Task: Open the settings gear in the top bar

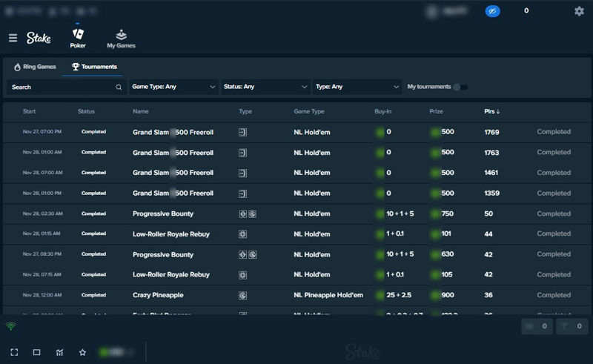Action: pos(579,11)
